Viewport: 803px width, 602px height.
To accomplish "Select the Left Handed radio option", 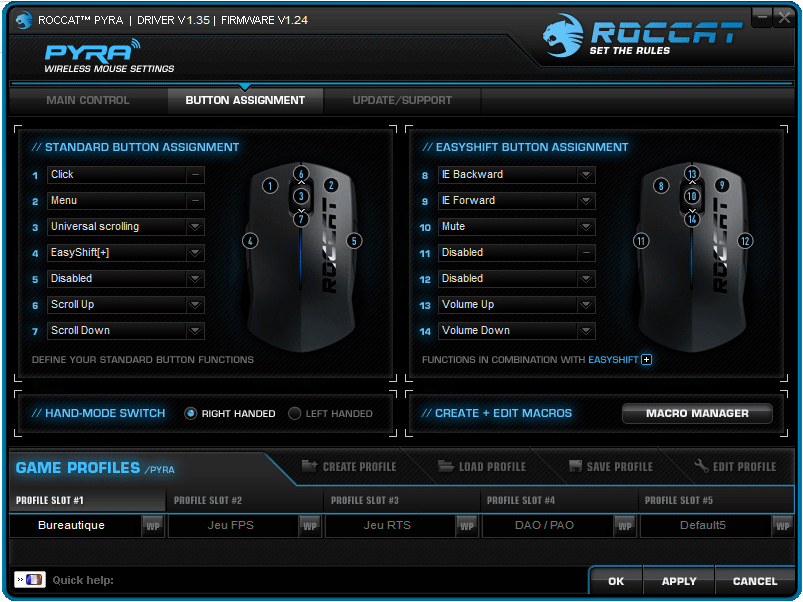I will pyautogui.click(x=295, y=413).
